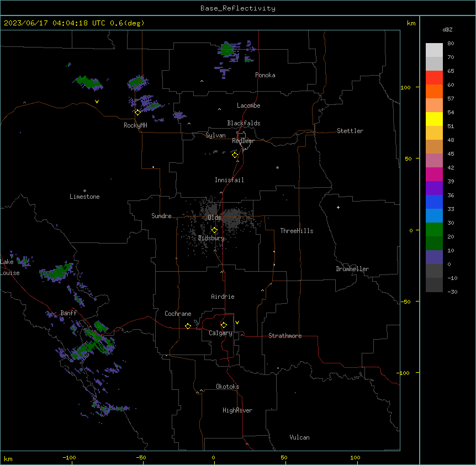Click the white plus marker west of Drumheller
The height and width of the screenshot is (465, 476).
(338, 207)
